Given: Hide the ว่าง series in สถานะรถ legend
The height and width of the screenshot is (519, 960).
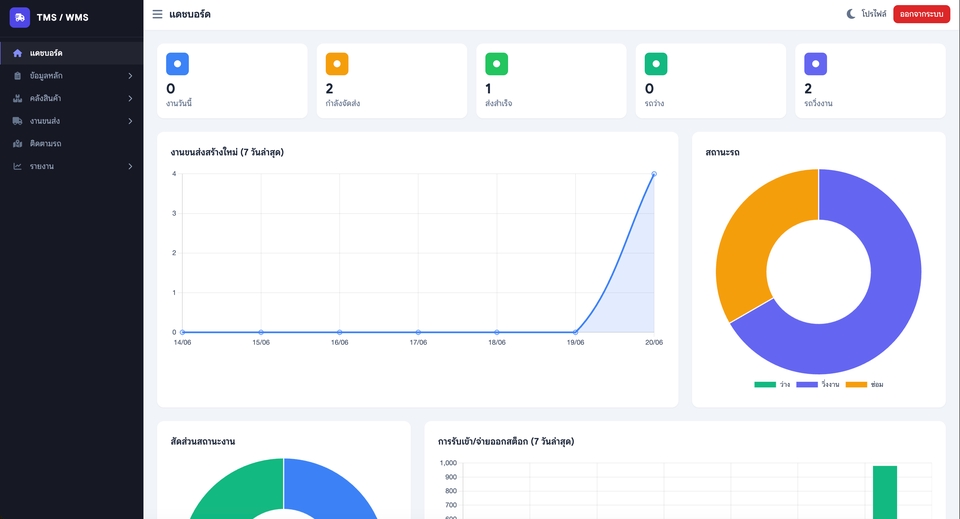Looking at the screenshot, I should pos(772,384).
